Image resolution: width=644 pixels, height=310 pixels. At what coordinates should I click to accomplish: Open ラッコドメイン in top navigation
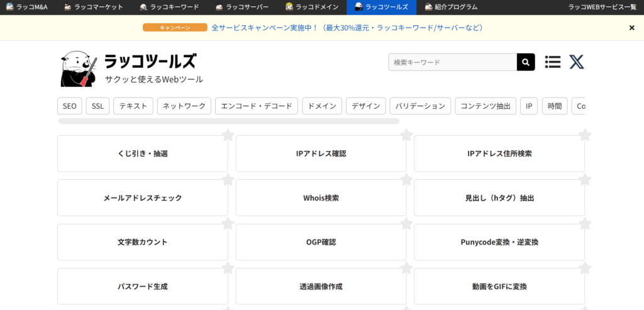[312, 7]
